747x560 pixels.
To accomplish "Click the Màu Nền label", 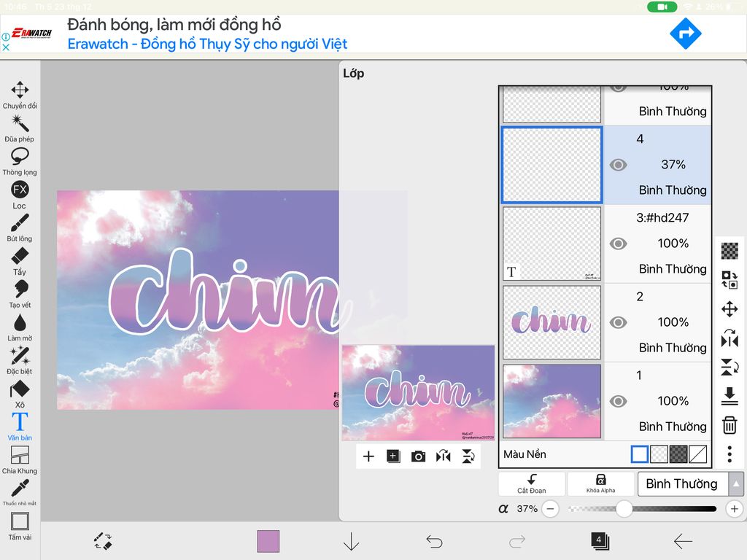I will 525,454.
